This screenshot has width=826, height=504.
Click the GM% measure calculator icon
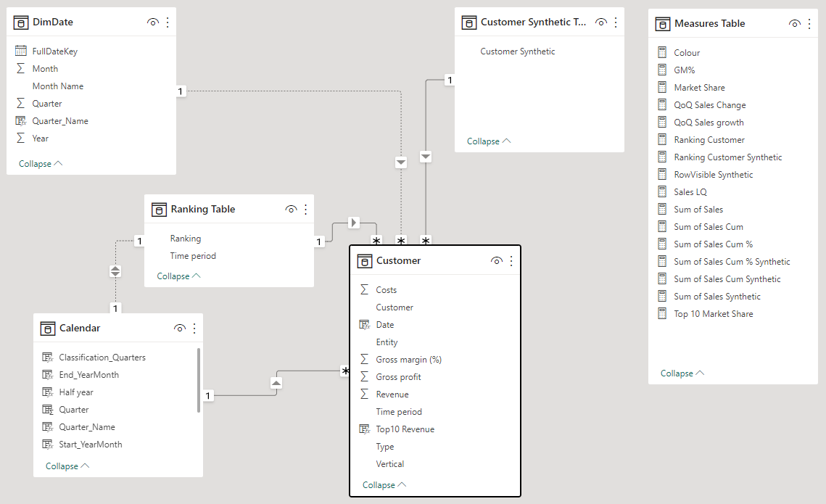(x=662, y=70)
